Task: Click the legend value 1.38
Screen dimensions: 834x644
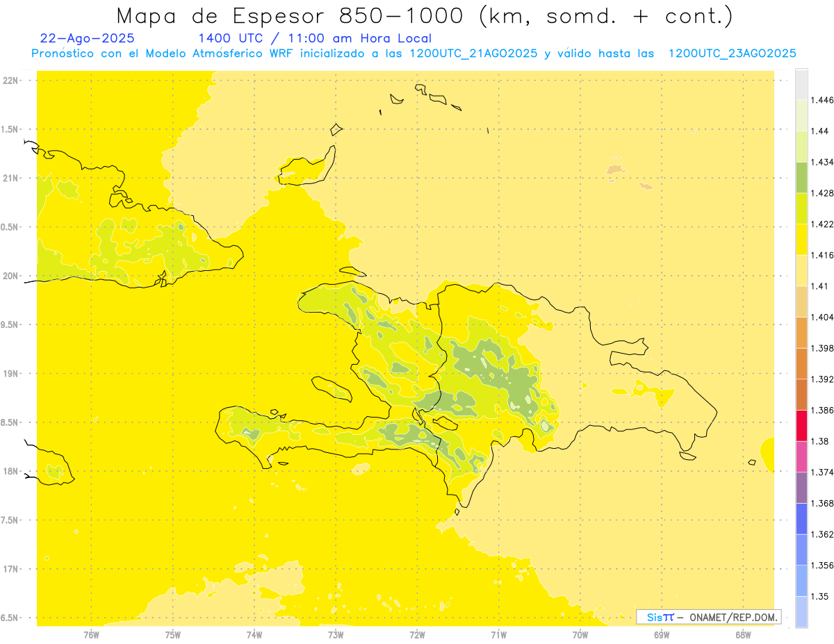Action: pos(820,441)
